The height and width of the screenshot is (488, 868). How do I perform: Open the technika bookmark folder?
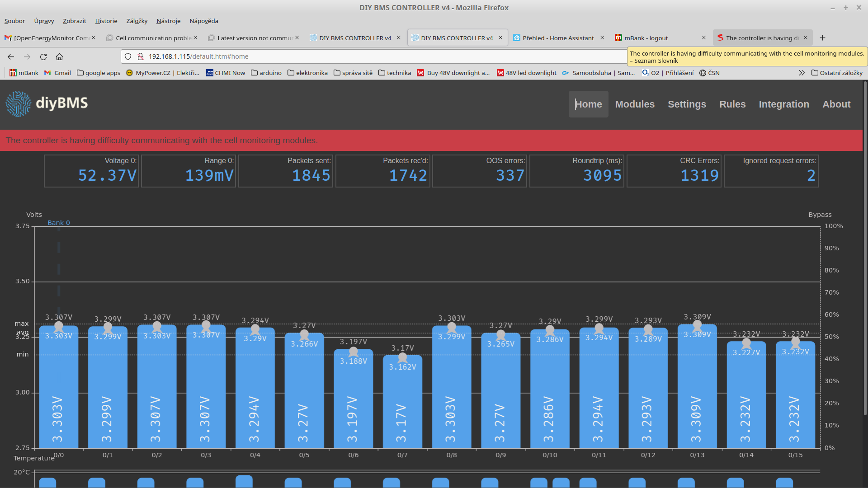pyautogui.click(x=395, y=73)
